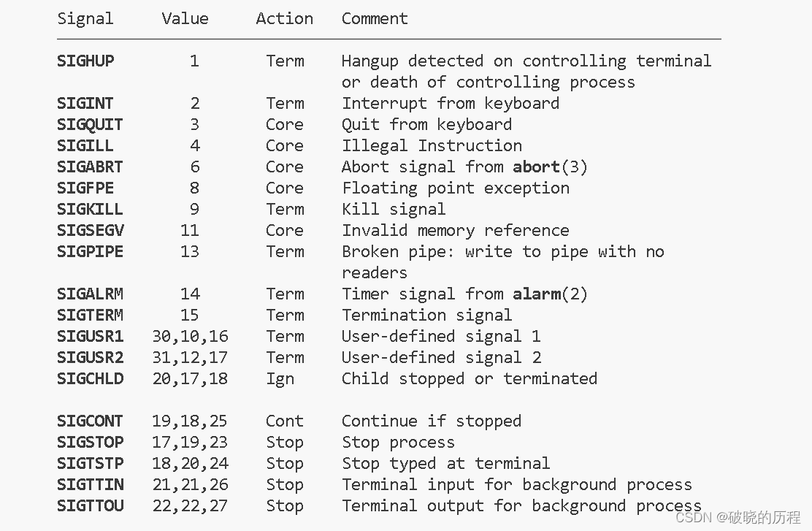Click the SIGPIPE signal name

[x=90, y=252]
